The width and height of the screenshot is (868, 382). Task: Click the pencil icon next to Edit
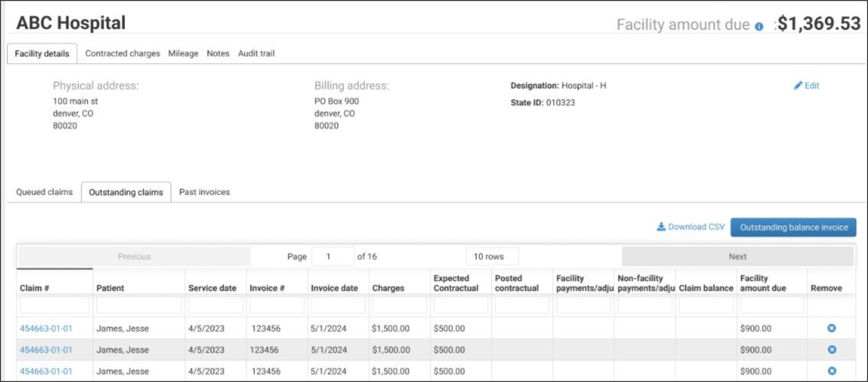tap(798, 86)
